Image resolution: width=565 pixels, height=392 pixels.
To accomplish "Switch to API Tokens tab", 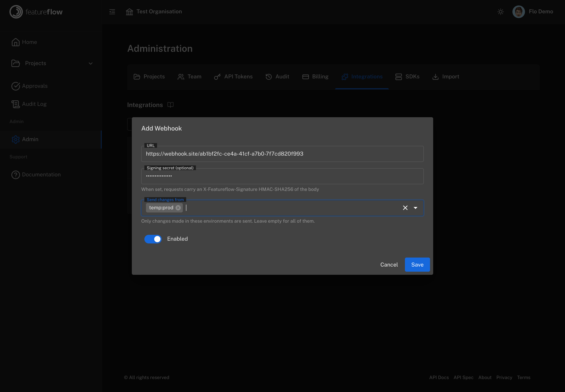I will tap(233, 77).
